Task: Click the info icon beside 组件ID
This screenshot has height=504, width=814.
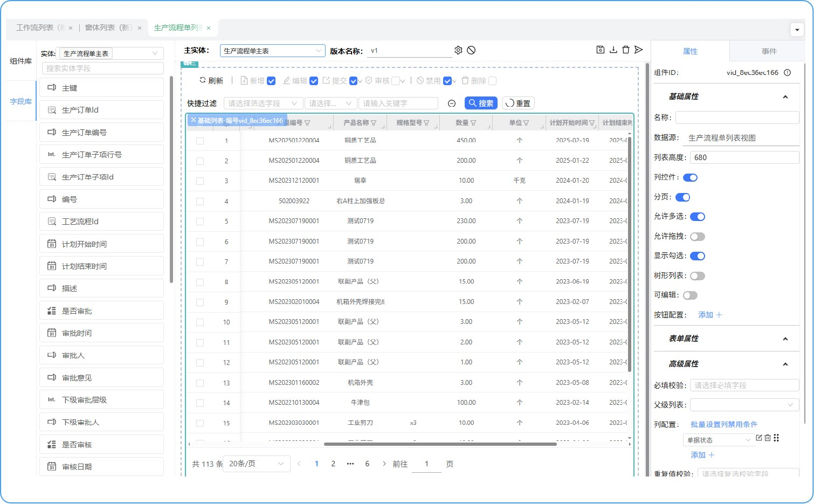Action: pyautogui.click(x=788, y=72)
